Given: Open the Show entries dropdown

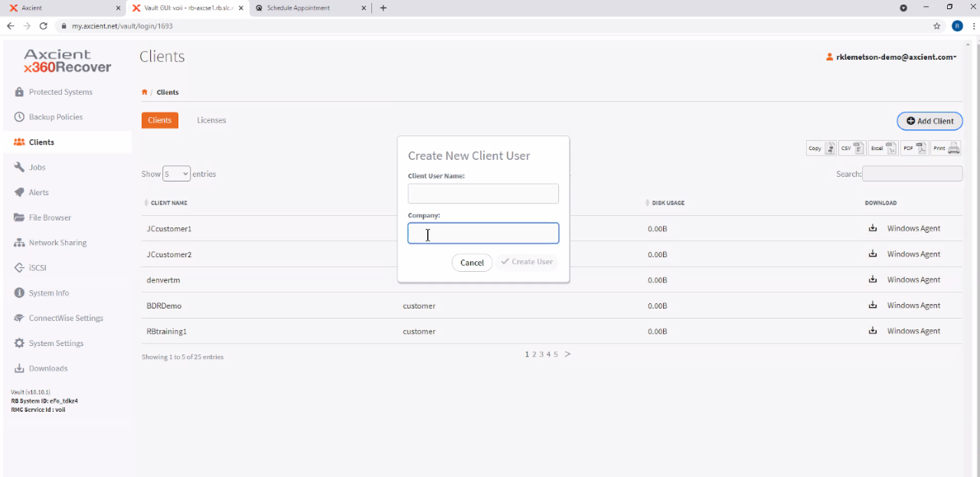Looking at the screenshot, I should 176,174.
